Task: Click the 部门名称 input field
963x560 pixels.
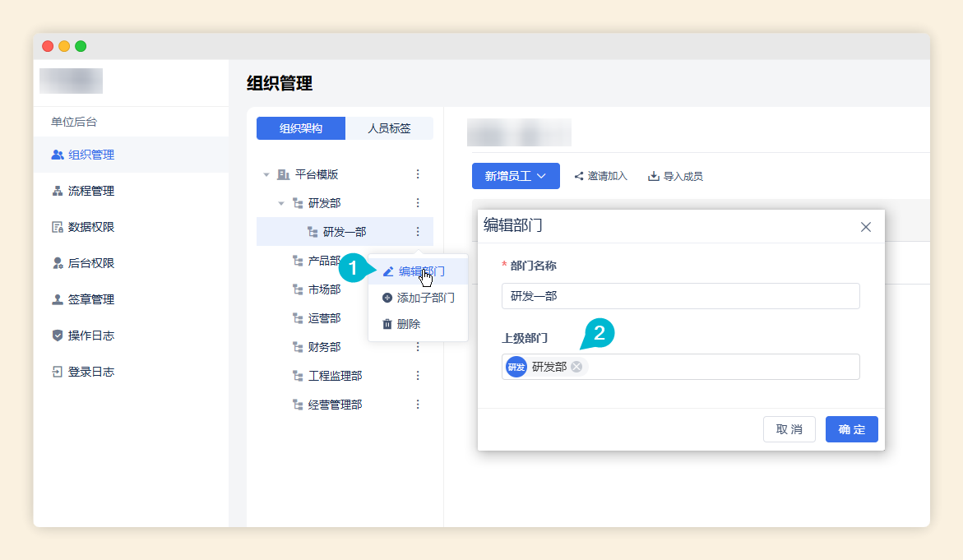Action: click(x=680, y=296)
